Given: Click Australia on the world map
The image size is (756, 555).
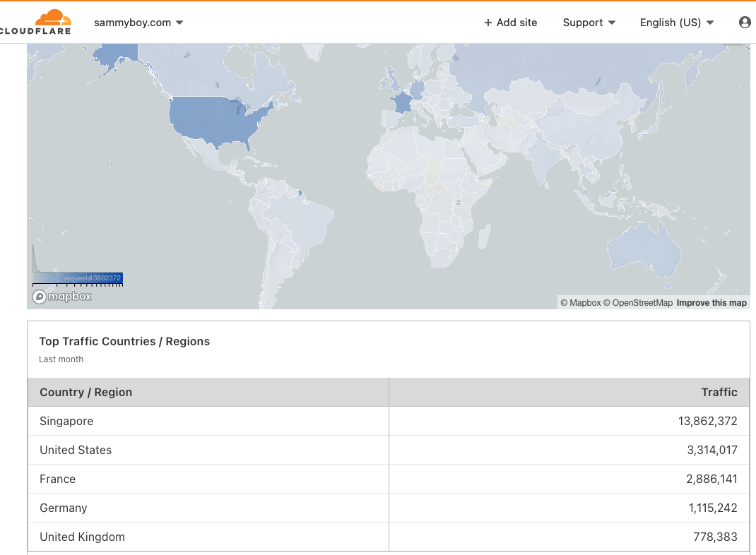Looking at the screenshot, I should coord(644,251).
